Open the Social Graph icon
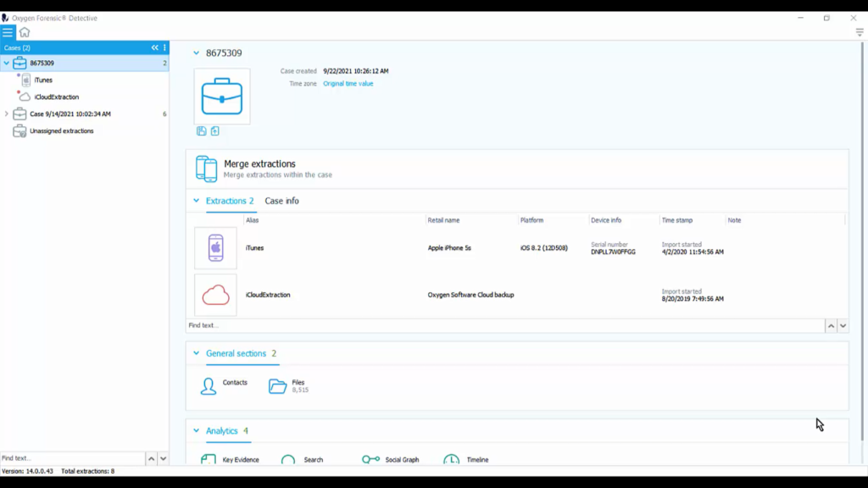Image resolution: width=868 pixels, height=488 pixels. 370,459
